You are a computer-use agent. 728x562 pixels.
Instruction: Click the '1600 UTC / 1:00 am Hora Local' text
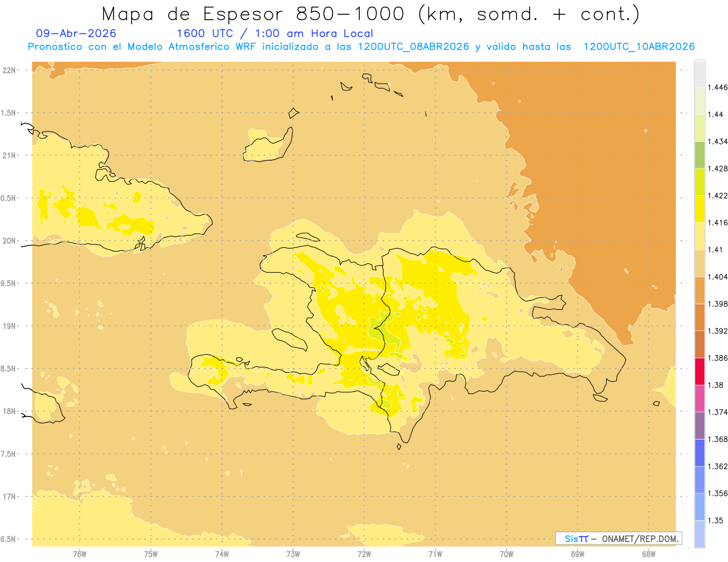tap(275, 33)
